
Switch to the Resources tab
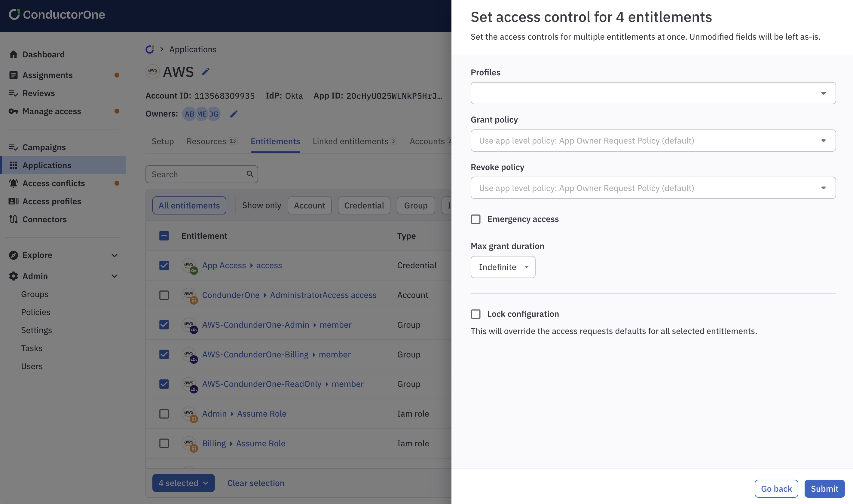click(x=206, y=141)
